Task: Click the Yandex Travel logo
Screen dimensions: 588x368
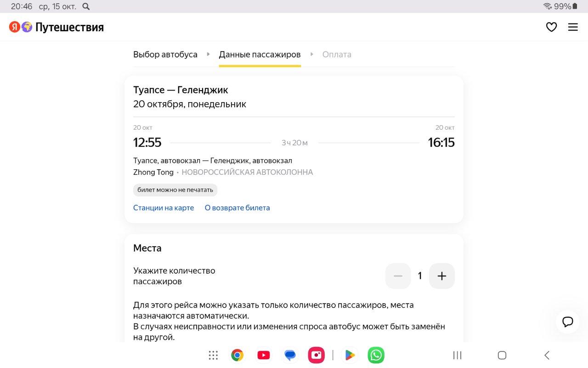Action: [57, 27]
